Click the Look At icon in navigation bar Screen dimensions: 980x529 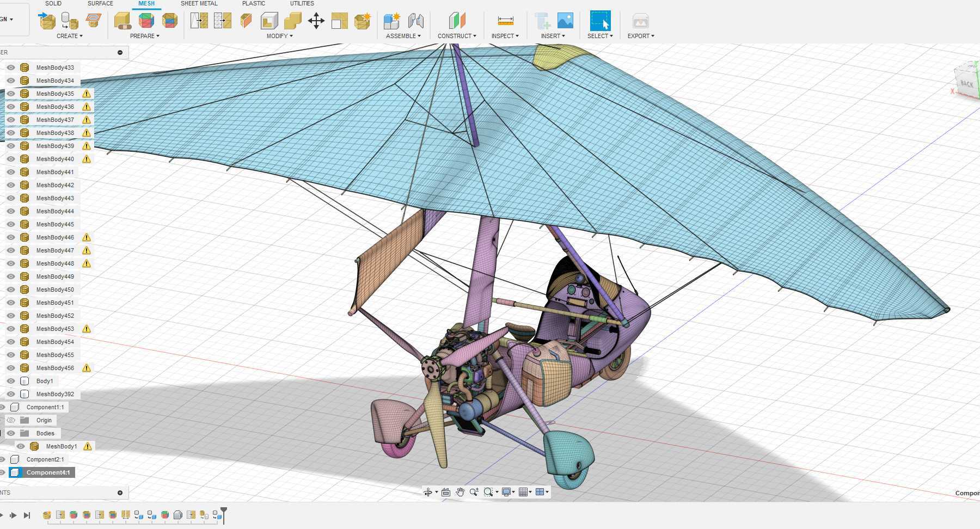tap(445, 492)
